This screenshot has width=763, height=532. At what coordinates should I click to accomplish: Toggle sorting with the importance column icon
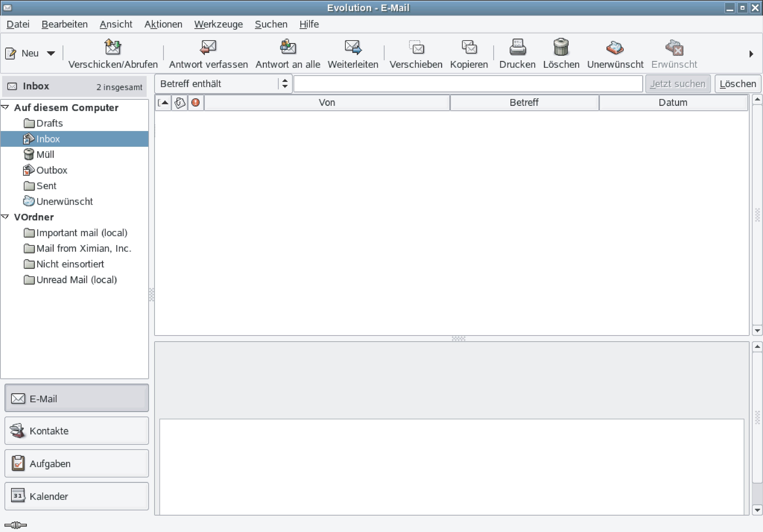(x=195, y=103)
